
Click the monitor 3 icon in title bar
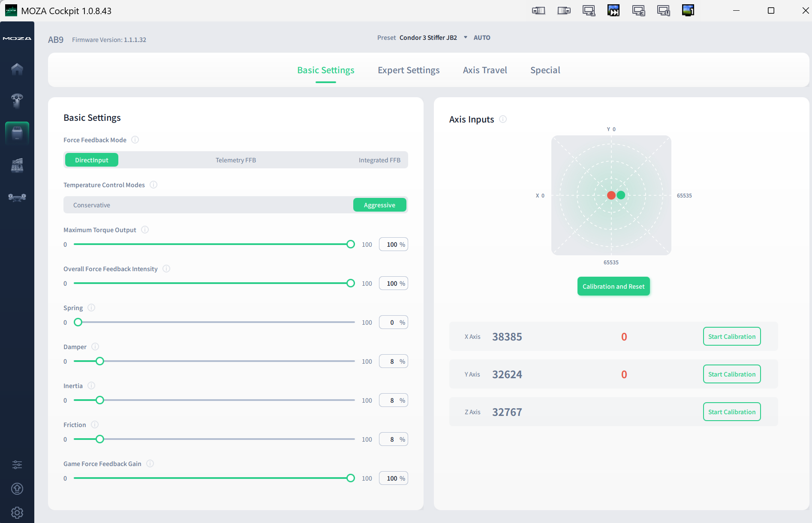(x=638, y=11)
